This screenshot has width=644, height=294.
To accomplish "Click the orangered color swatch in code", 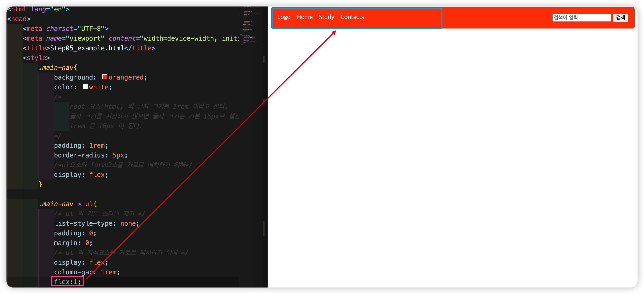I will [105, 77].
